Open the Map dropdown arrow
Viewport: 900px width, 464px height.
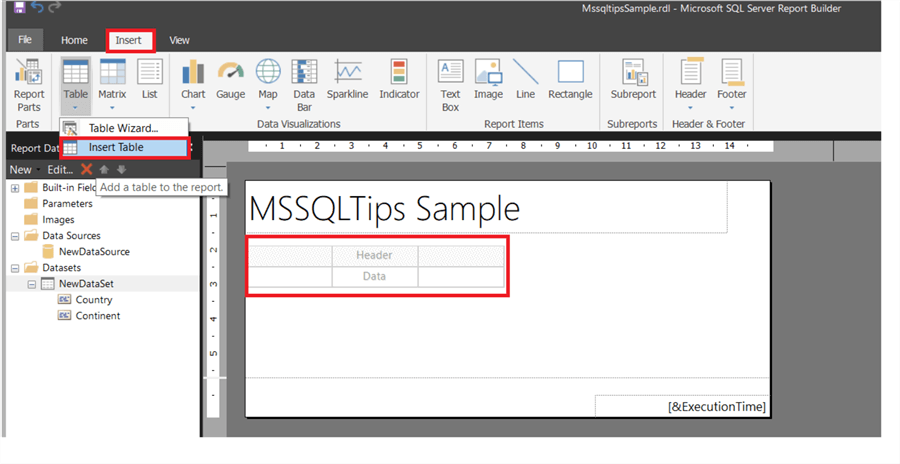tap(268, 107)
